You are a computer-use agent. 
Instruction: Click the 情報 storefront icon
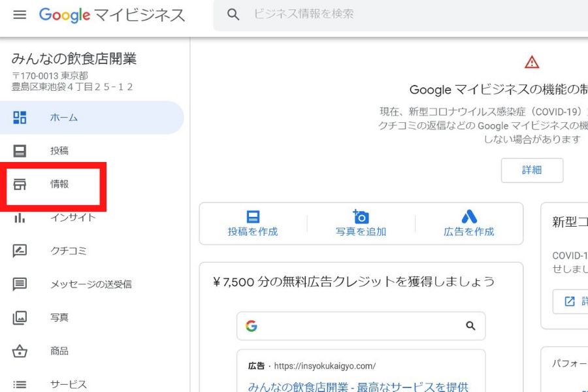[20, 184]
